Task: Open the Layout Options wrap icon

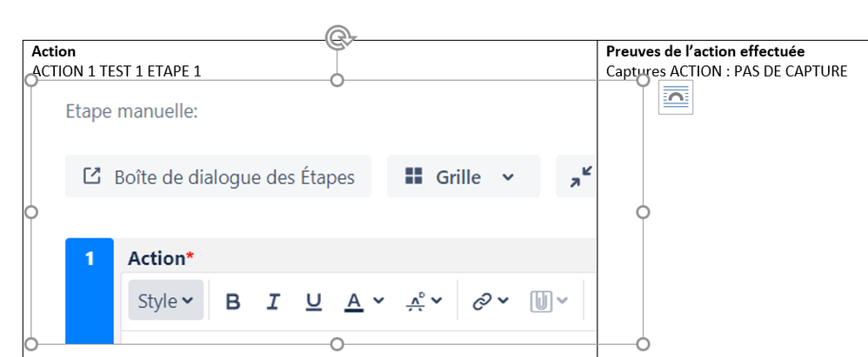Action: point(676,97)
